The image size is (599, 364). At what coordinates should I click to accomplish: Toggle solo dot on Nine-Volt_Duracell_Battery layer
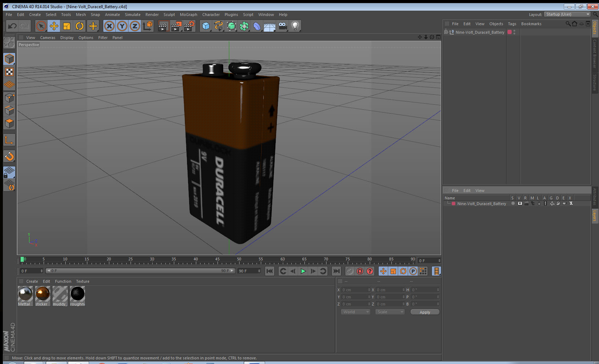[x=513, y=204]
